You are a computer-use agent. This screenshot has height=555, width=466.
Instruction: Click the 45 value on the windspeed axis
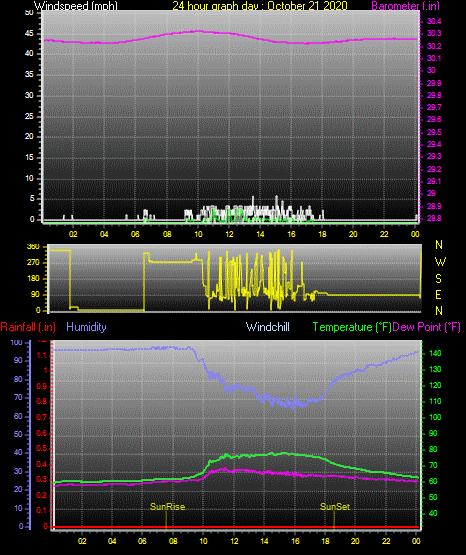click(x=29, y=34)
